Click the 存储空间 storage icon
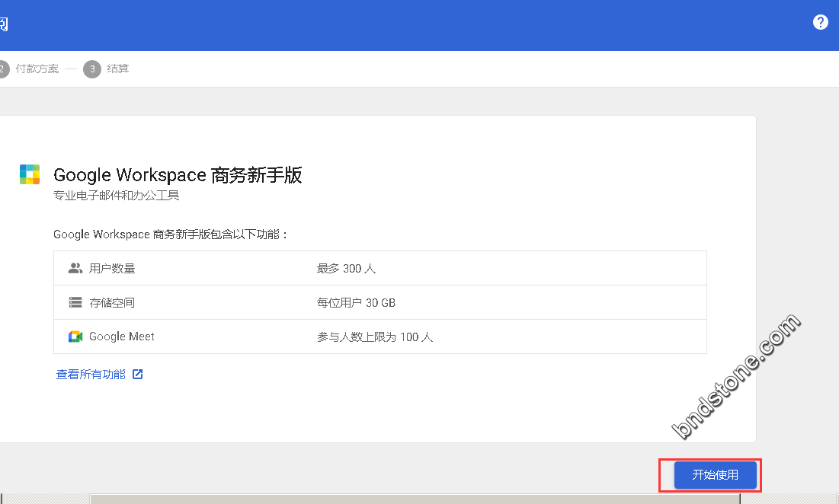839x504 pixels. 75,302
